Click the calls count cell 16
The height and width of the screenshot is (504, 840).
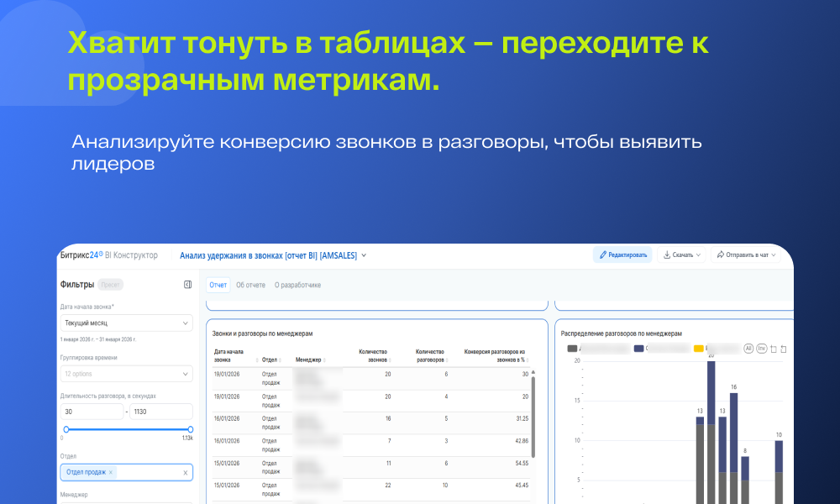(388, 419)
